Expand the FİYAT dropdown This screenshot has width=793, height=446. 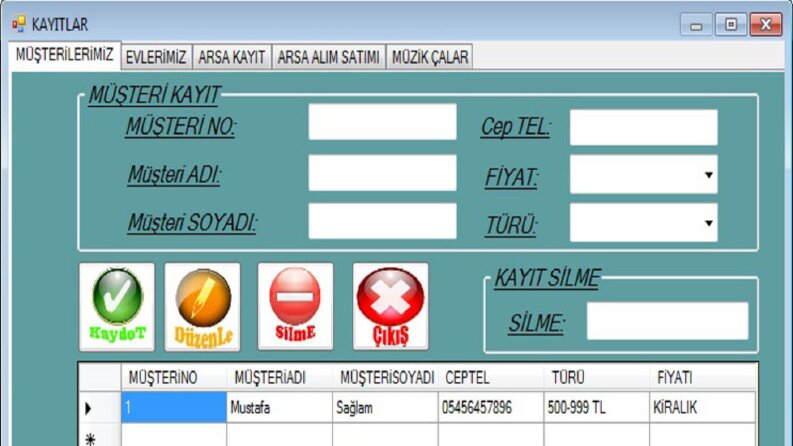pyautogui.click(x=709, y=174)
